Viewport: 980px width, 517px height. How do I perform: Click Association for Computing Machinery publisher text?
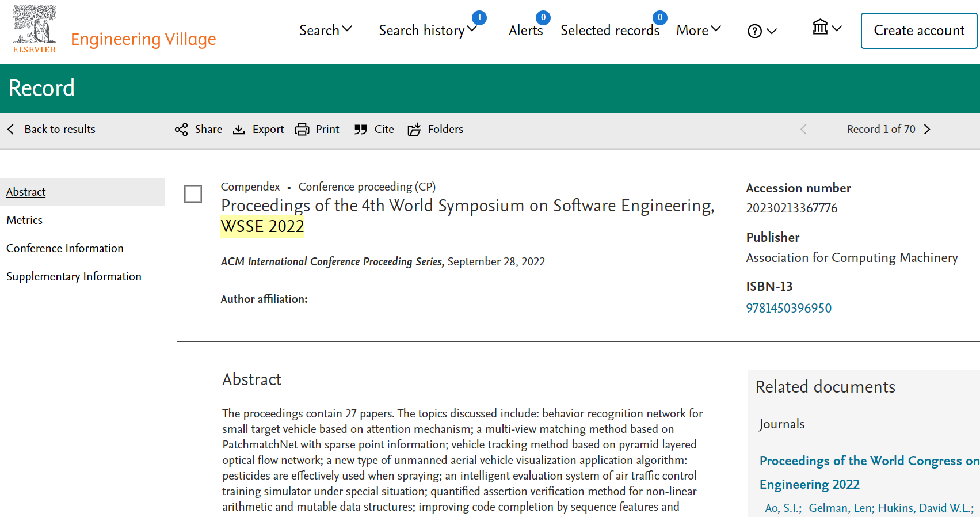click(x=852, y=258)
